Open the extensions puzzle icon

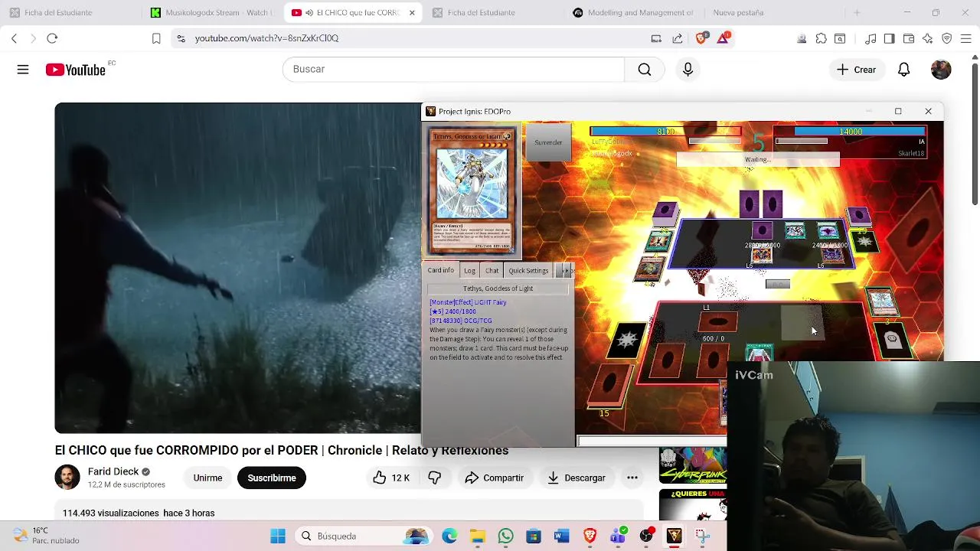821,38
